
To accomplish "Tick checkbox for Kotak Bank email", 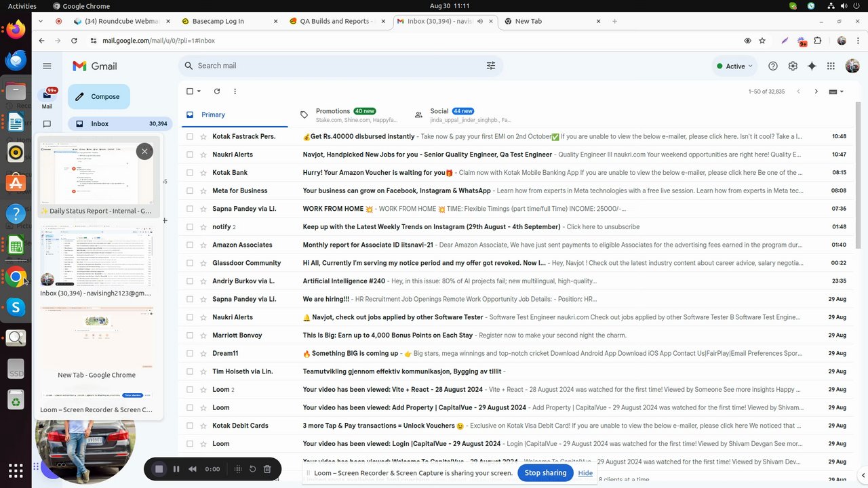I will click(190, 173).
